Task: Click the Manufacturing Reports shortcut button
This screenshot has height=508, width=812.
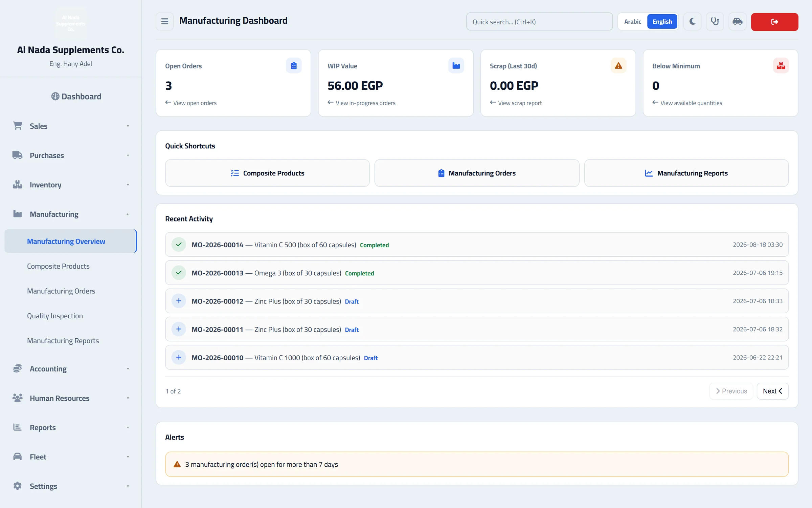Action: [686, 173]
